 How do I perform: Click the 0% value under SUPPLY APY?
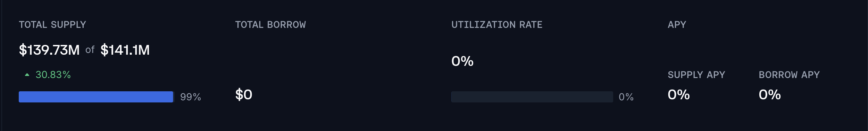tap(679, 94)
